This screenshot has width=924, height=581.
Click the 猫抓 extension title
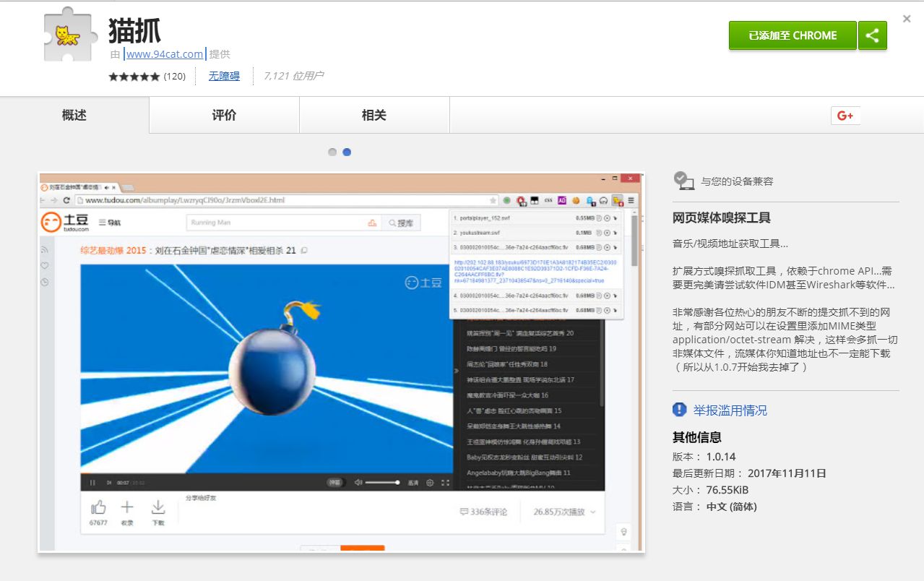(x=134, y=31)
